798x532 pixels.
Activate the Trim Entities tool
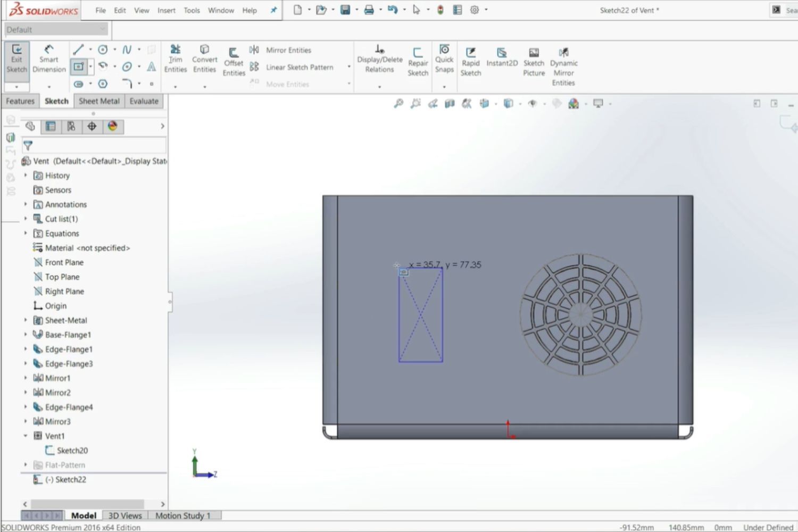(x=176, y=56)
